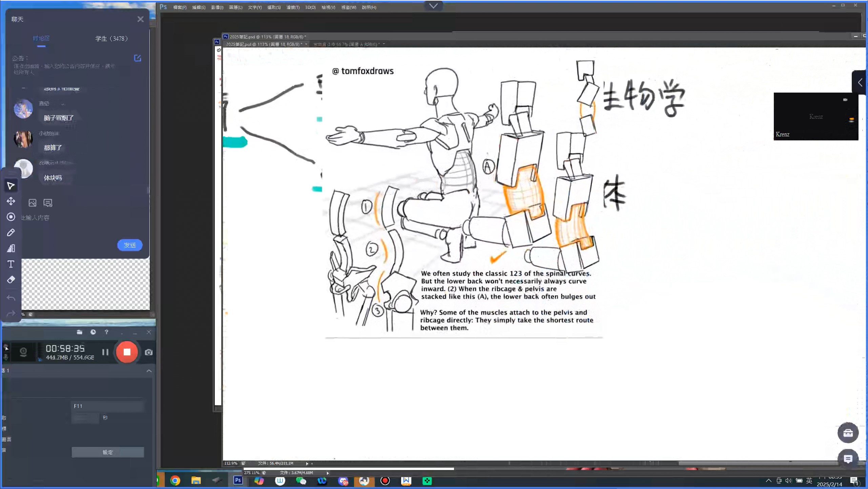
Task: Open scheduled recording clock icon
Action: (x=93, y=332)
